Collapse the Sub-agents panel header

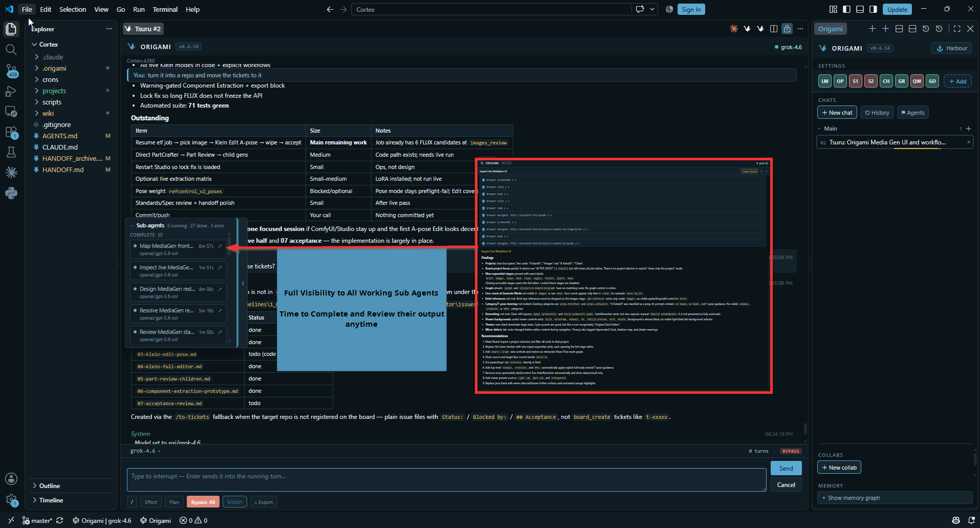[x=150, y=225]
